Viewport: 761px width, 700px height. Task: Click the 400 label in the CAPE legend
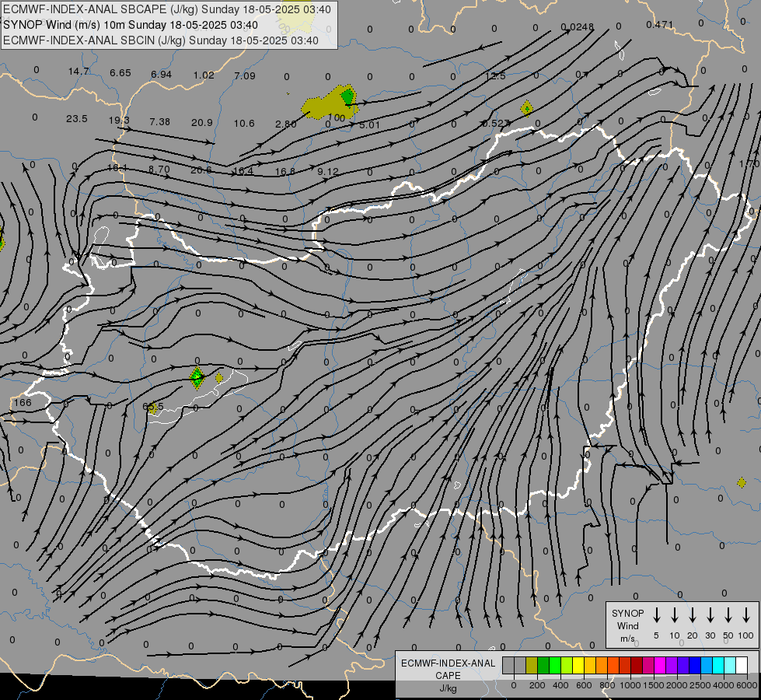pyautogui.click(x=560, y=685)
